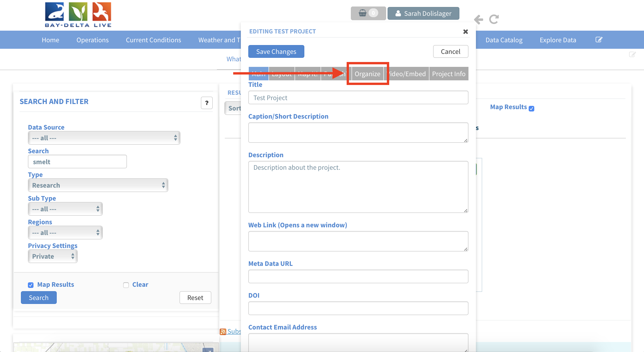Expand the Type dropdown showing Research

pos(98,185)
